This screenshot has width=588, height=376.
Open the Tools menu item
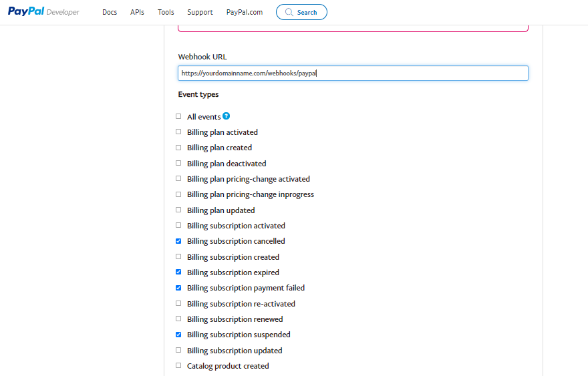166,12
